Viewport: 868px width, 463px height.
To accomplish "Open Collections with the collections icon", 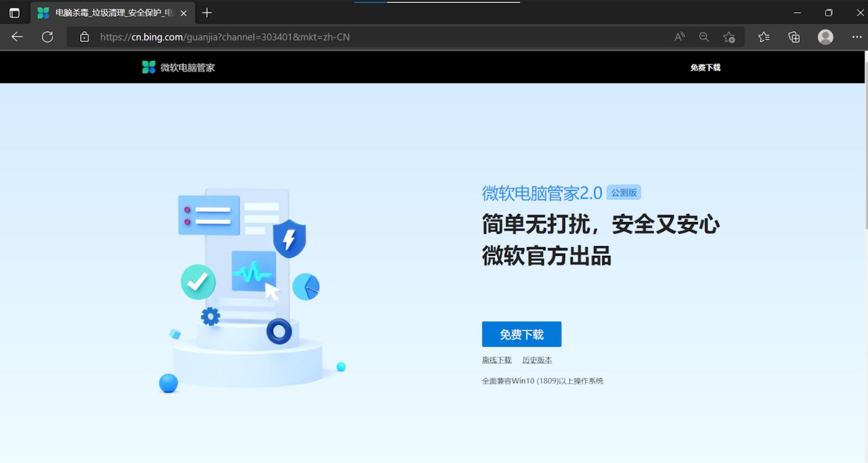I will click(x=793, y=37).
